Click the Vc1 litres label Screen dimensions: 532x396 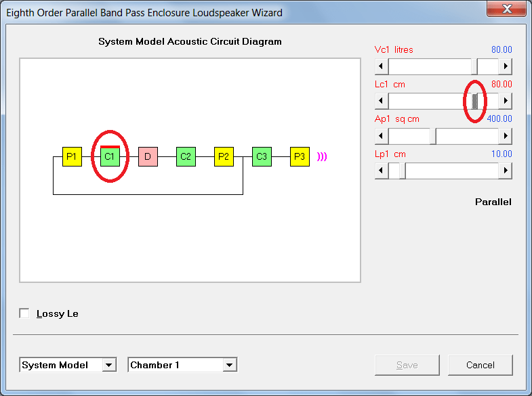point(394,50)
